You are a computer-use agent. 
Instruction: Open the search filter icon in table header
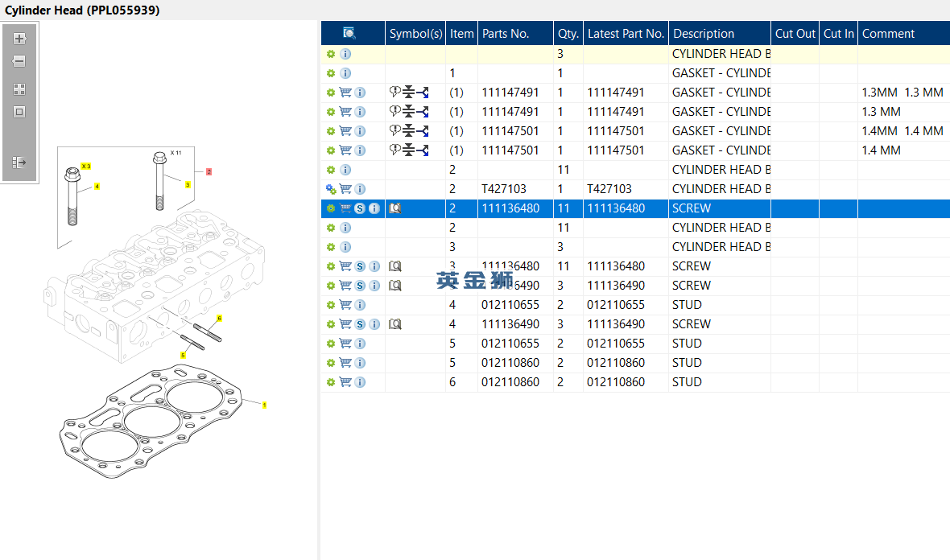pos(349,33)
